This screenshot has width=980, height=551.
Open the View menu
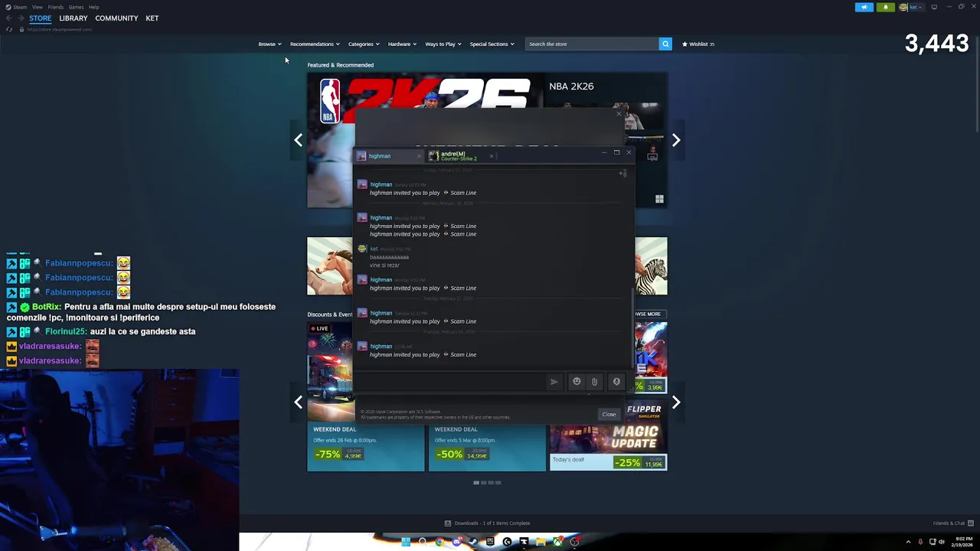pos(38,7)
